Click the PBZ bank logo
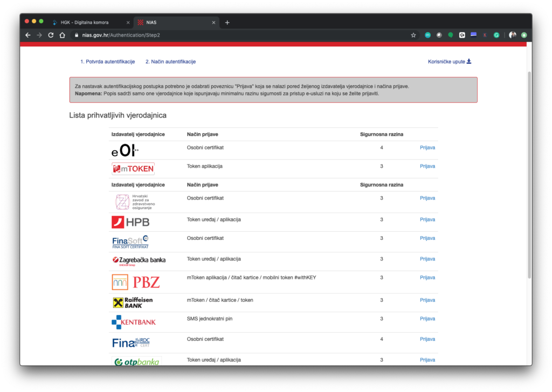This screenshot has height=392, width=552. pyautogui.click(x=135, y=282)
